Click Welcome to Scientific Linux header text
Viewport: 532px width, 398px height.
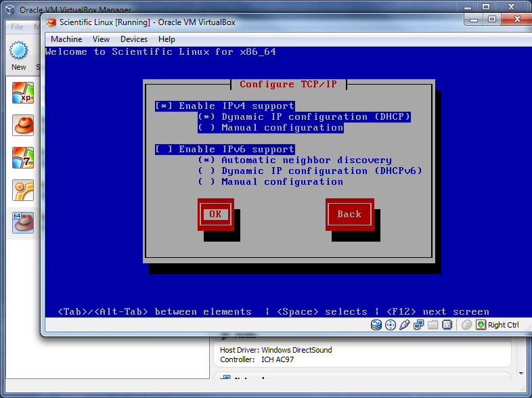160,51
